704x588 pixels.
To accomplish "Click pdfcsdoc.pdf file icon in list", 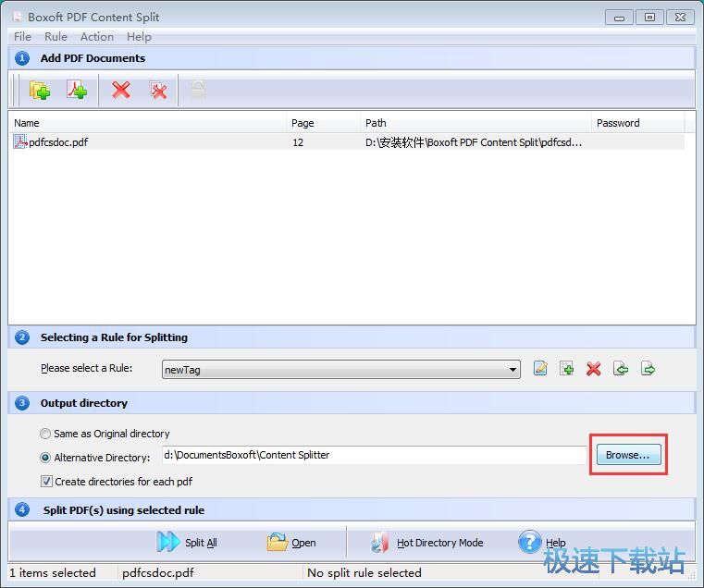I will 19,141.
